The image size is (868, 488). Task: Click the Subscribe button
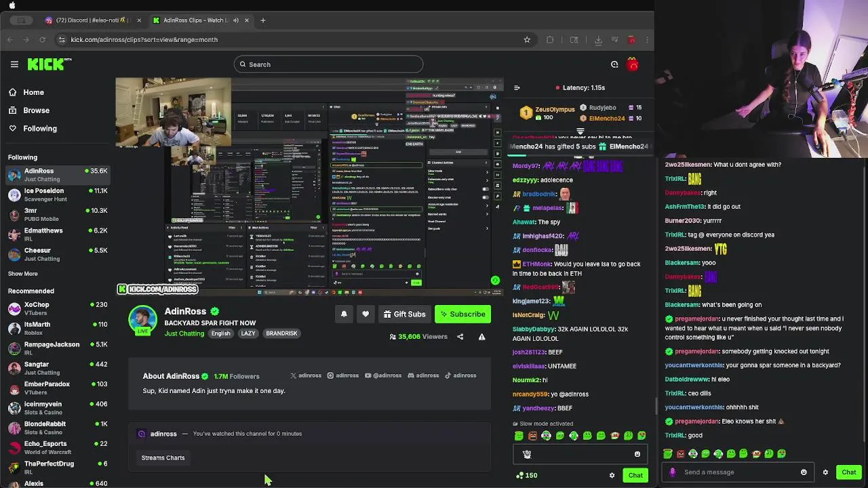pyautogui.click(x=462, y=314)
